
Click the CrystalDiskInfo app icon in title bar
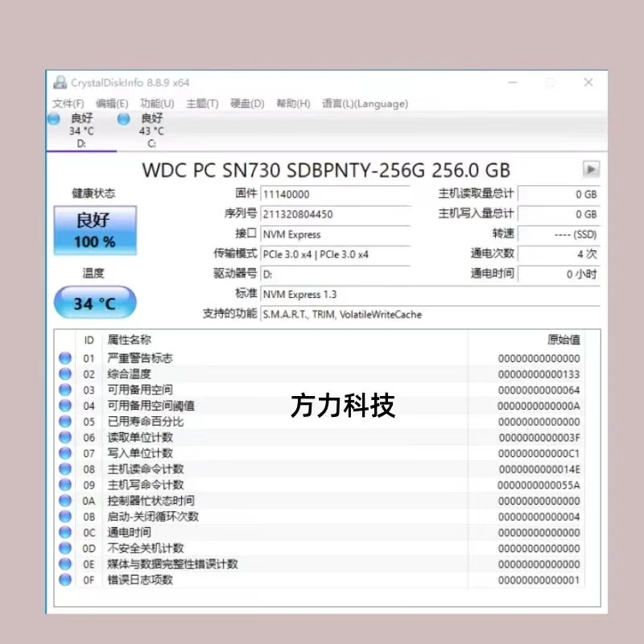[x=60, y=83]
